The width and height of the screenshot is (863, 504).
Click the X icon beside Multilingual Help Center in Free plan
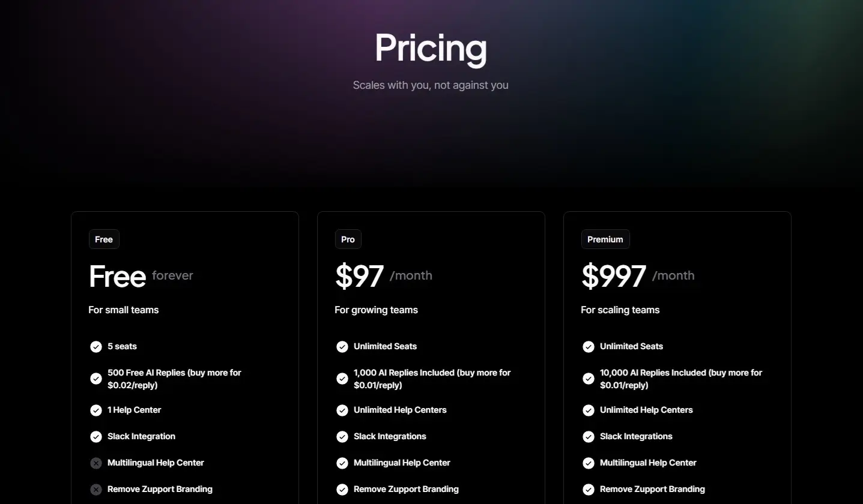click(95, 463)
